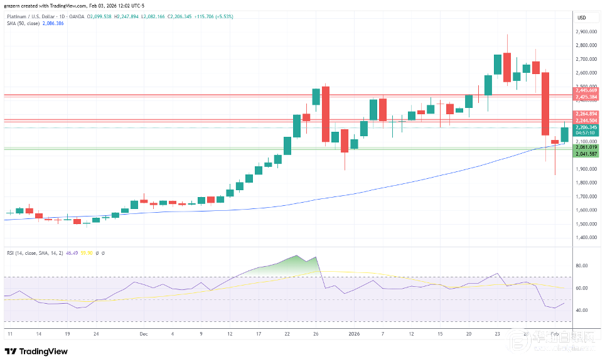Click the TradingView logo at bottom left
This screenshot has width=605, height=364.
(36, 351)
